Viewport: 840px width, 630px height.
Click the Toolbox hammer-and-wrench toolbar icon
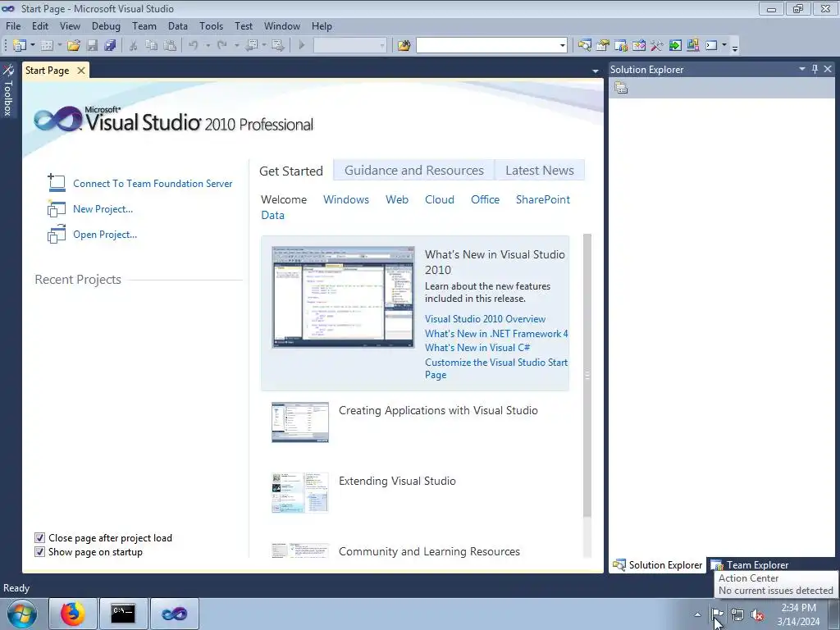[657, 46]
